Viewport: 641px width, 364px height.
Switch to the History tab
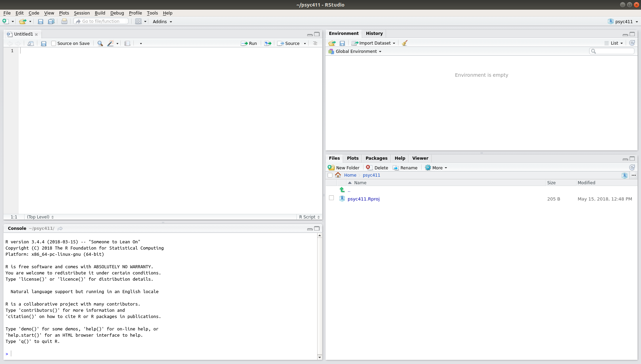click(x=374, y=34)
